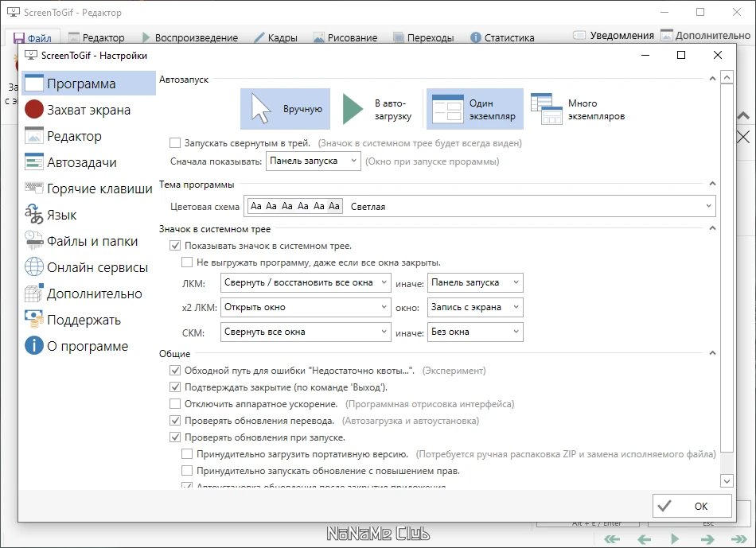Click the Поддержать donation icon
The height and width of the screenshot is (548, 756).
click(x=34, y=320)
